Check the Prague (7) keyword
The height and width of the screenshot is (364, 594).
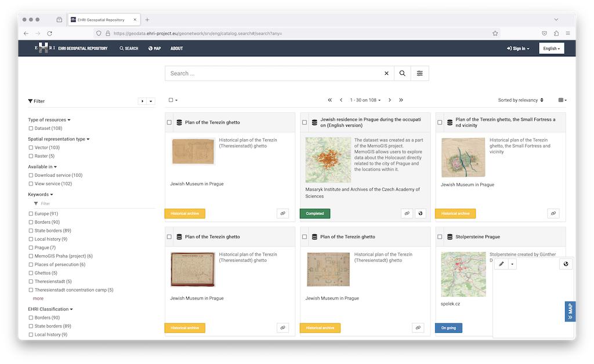31,247
